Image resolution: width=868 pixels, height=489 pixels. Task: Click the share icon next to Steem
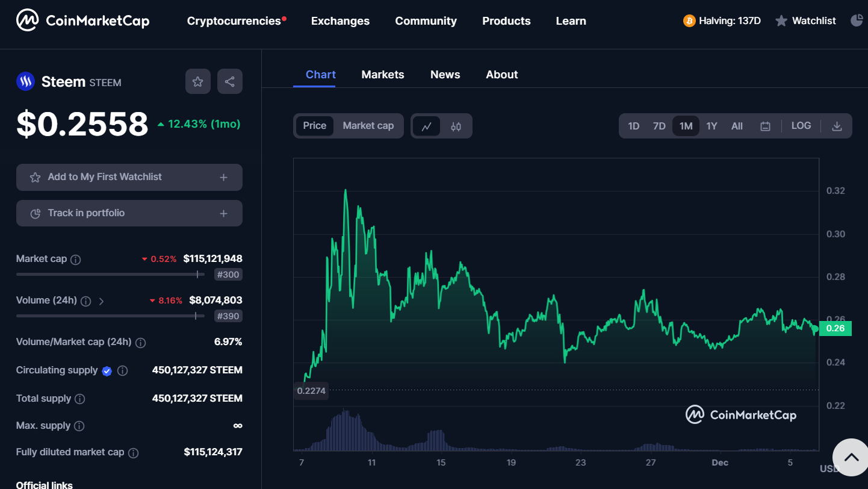229,81
